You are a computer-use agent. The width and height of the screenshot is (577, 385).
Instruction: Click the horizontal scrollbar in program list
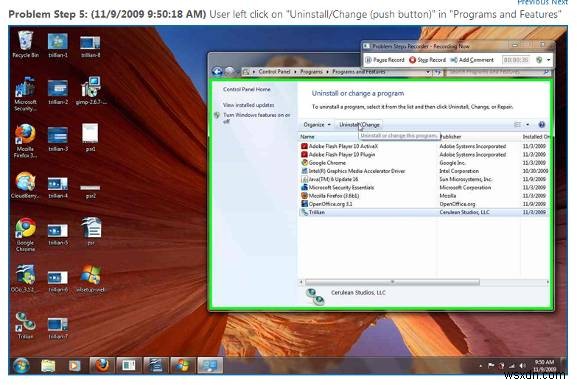[392, 282]
